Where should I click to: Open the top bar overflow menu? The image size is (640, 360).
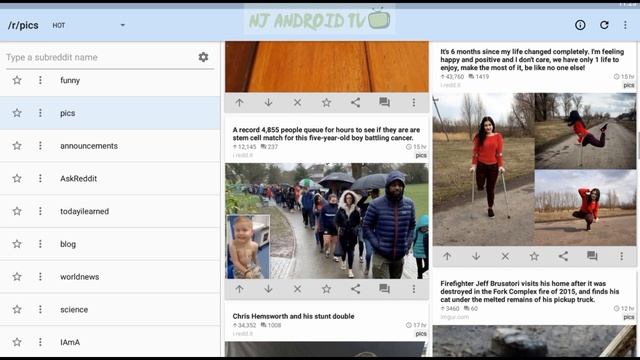(x=625, y=25)
